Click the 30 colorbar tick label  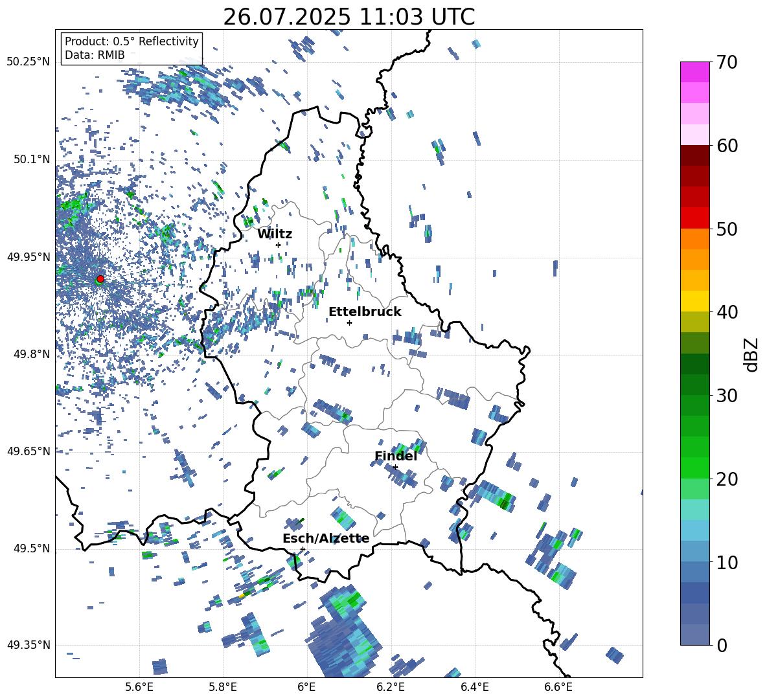726,395
